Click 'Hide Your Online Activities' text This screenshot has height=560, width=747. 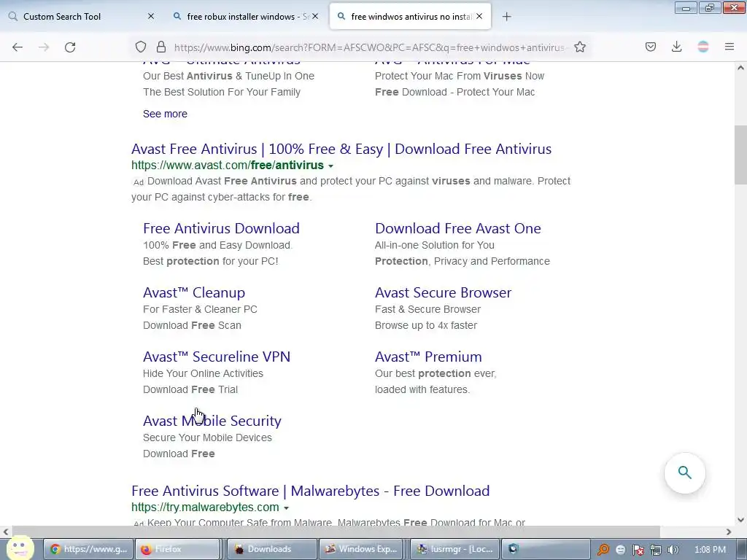tap(203, 374)
